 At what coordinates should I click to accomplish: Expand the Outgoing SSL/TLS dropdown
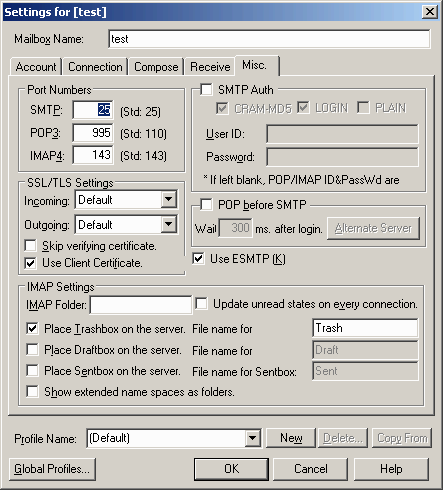pyautogui.click(x=168, y=224)
